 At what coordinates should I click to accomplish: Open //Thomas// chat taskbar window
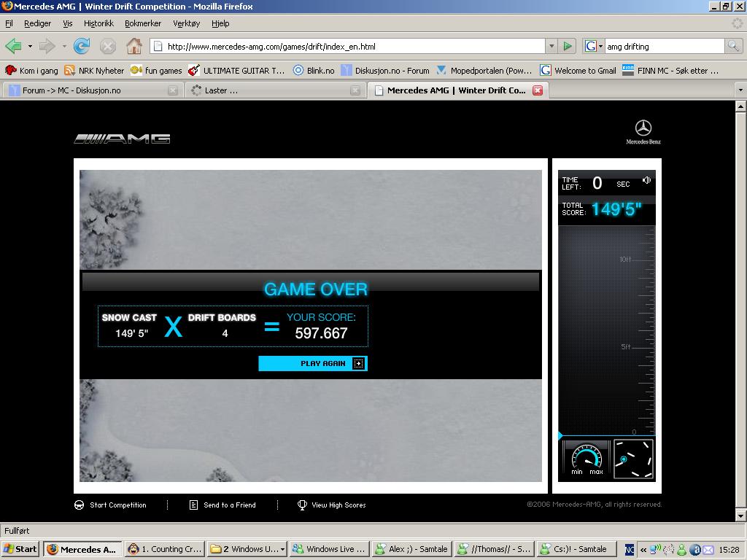[494, 549]
